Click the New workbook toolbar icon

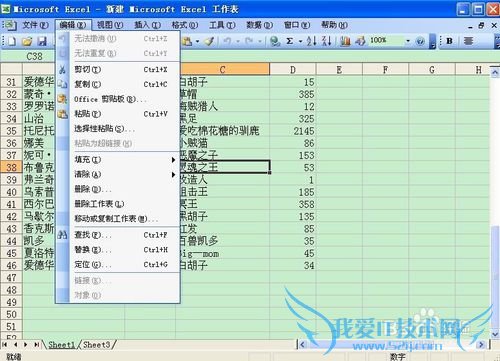12,41
